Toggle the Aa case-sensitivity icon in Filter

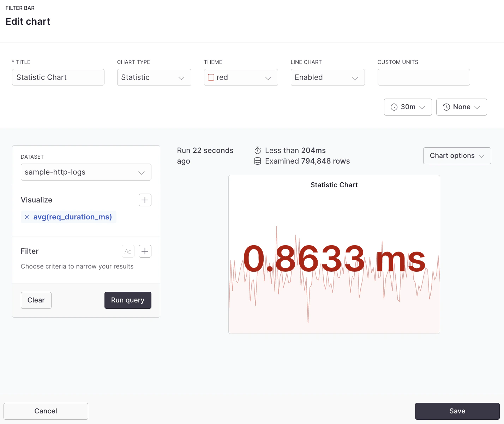coord(128,251)
